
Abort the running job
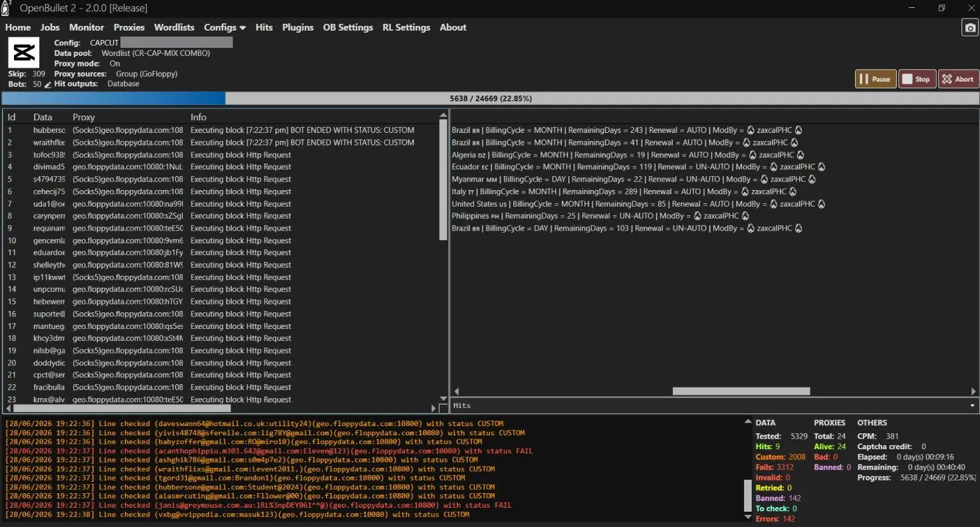pyautogui.click(x=958, y=79)
